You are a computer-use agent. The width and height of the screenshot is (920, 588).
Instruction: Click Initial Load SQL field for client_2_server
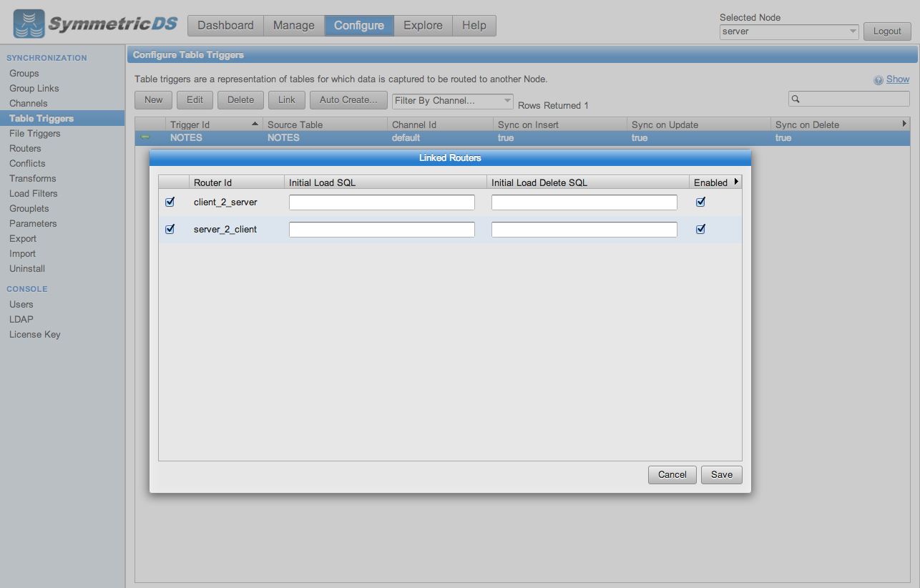pyautogui.click(x=381, y=202)
